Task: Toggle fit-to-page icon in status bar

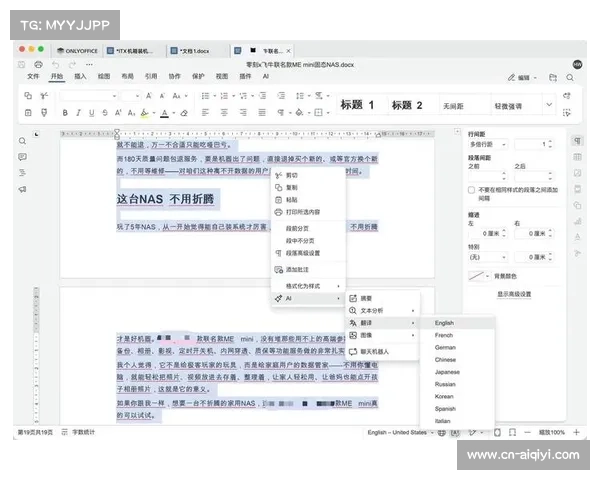Action: tap(497, 432)
